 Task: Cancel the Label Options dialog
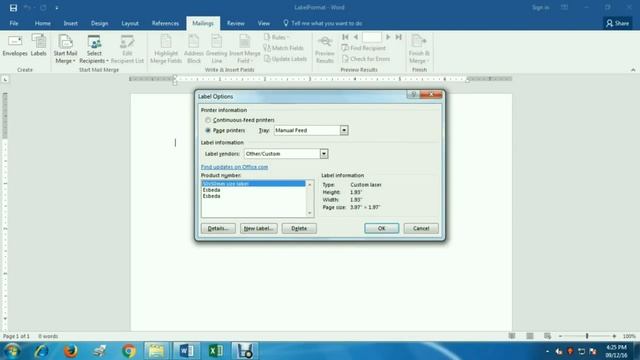point(421,229)
